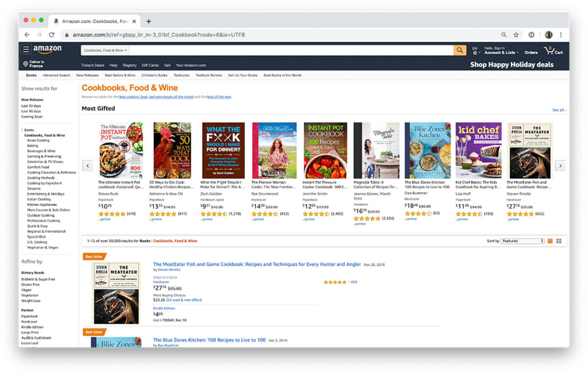
Task: Open the New Releases books tab
Action: pyautogui.click(x=87, y=75)
